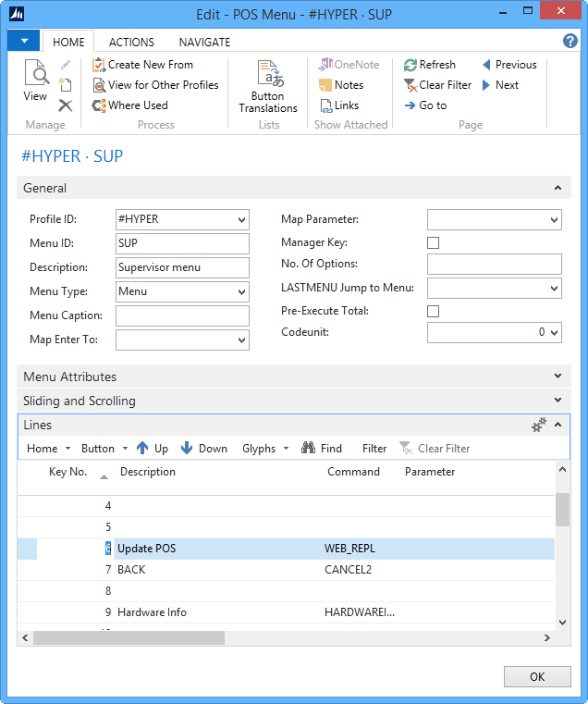Click Move Down in Lines toolbar

[x=203, y=449]
